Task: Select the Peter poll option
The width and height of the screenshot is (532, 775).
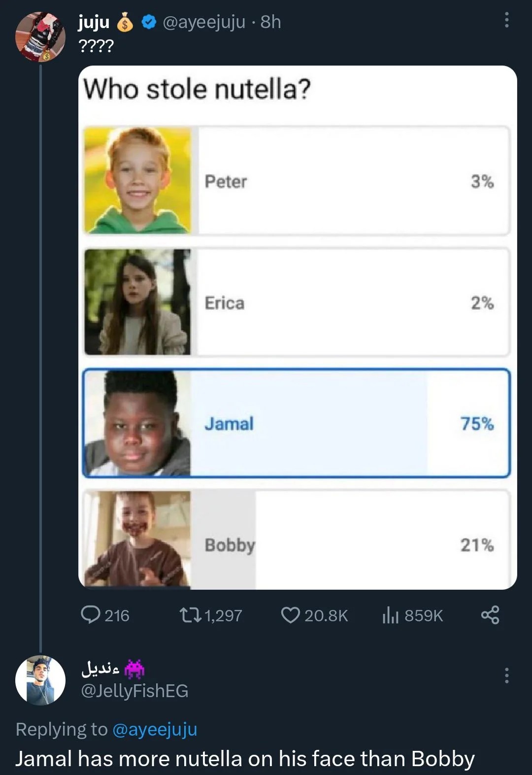Action: pos(296,181)
